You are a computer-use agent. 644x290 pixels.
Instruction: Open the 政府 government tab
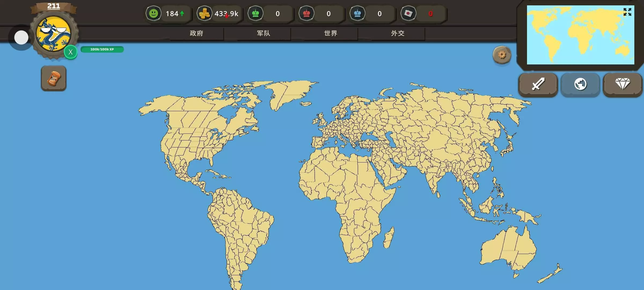pyautogui.click(x=196, y=33)
